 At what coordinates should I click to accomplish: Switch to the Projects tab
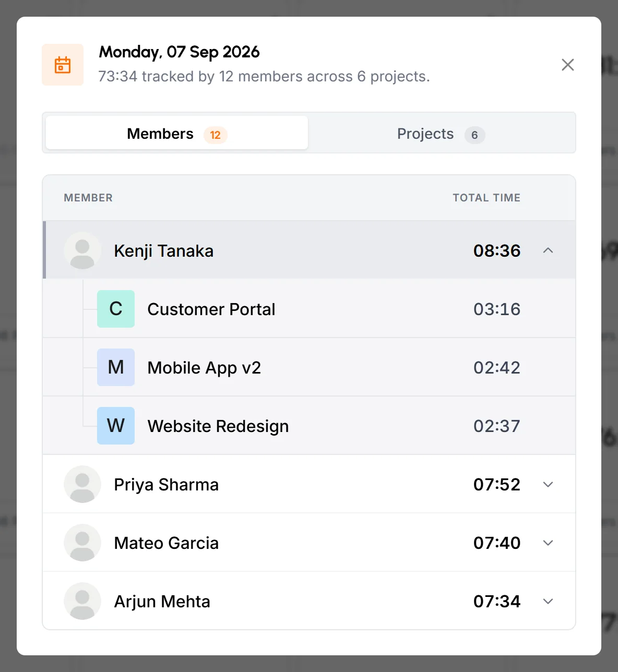tap(441, 133)
